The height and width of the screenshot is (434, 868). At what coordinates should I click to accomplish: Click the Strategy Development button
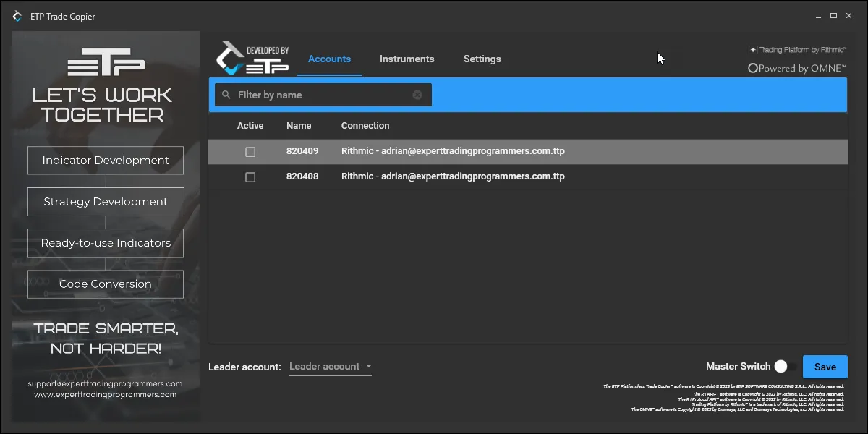pos(106,202)
